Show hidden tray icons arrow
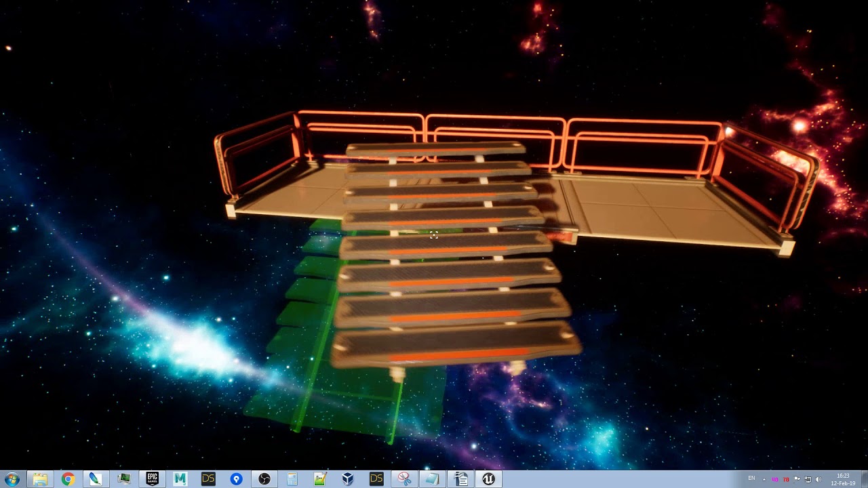The height and width of the screenshot is (488, 868). click(764, 479)
